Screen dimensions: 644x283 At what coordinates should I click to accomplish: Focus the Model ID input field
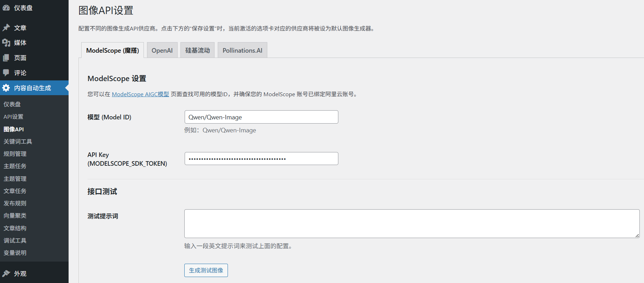click(261, 117)
